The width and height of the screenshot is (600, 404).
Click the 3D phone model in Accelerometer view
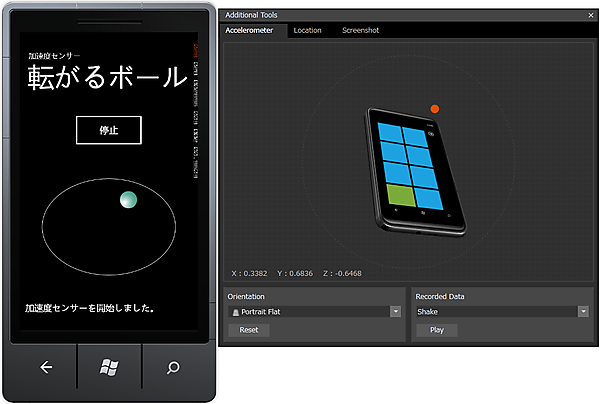coord(415,172)
